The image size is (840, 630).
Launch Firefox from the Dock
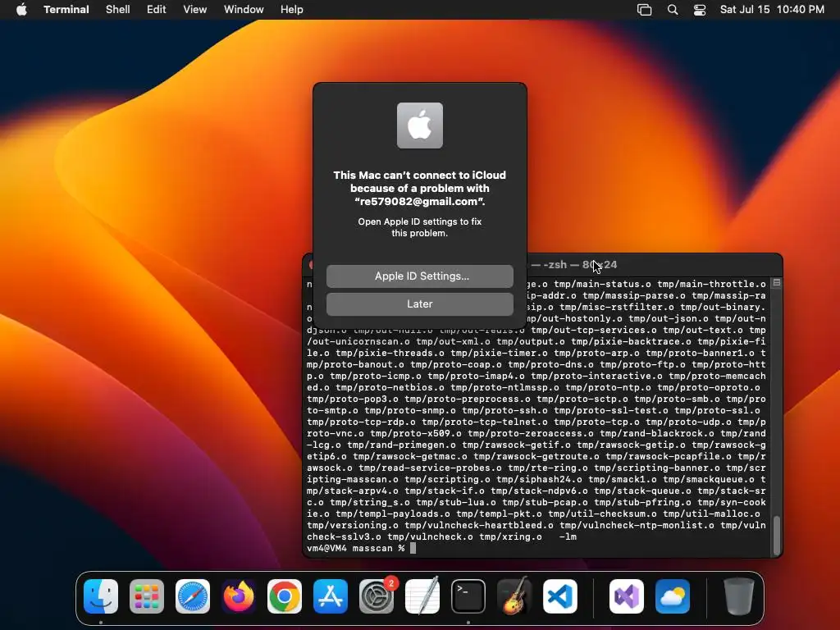239,596
